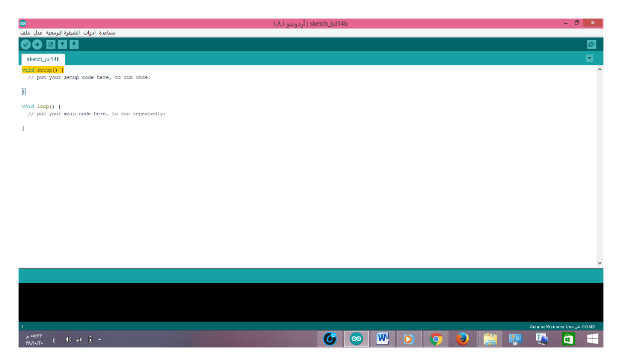Click the Windows Start button
The image size is (622, 364).
[x=592, y=339]
